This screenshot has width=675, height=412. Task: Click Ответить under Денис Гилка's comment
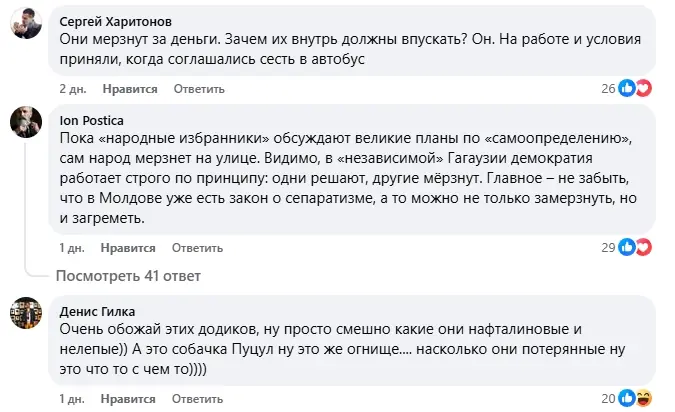click(x=197, y=399)
